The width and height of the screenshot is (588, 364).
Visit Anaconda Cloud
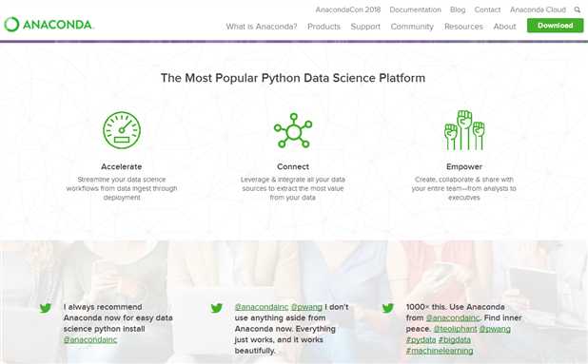(538, 10)
